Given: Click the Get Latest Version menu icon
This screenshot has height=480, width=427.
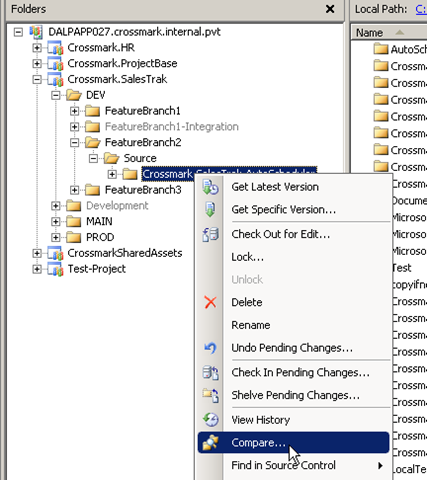Looking at the screenshot, I should point(210,187).
